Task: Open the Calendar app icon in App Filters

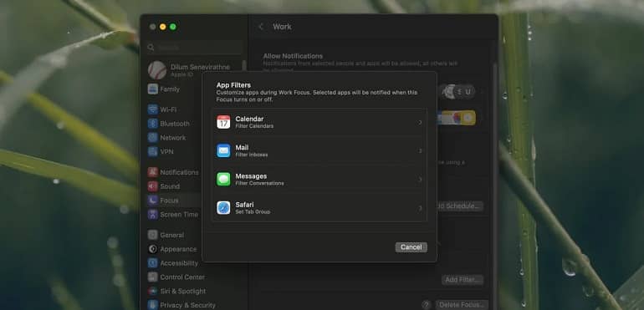Action: pyautogui.click(x=223, y=122)
